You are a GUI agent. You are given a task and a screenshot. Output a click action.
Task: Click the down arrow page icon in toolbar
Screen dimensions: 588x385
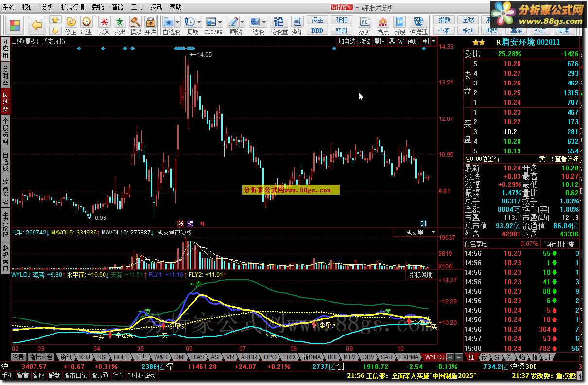tap(55, 30)
